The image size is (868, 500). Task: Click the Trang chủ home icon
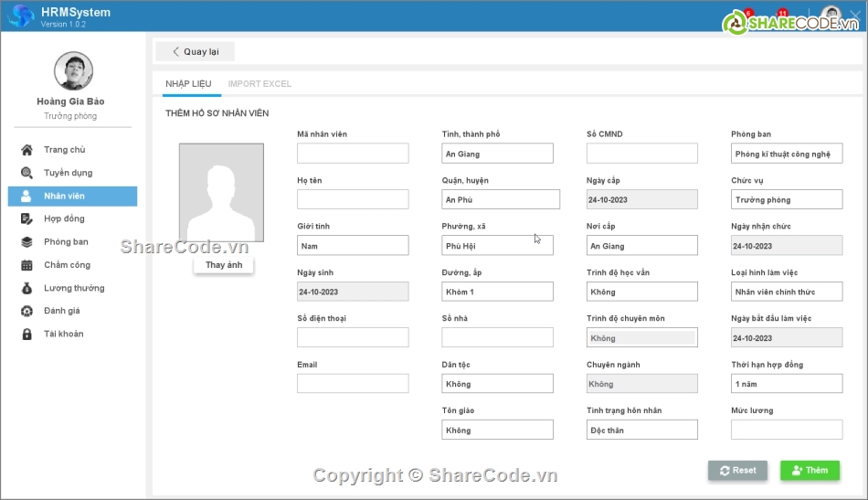pos(26,150)
